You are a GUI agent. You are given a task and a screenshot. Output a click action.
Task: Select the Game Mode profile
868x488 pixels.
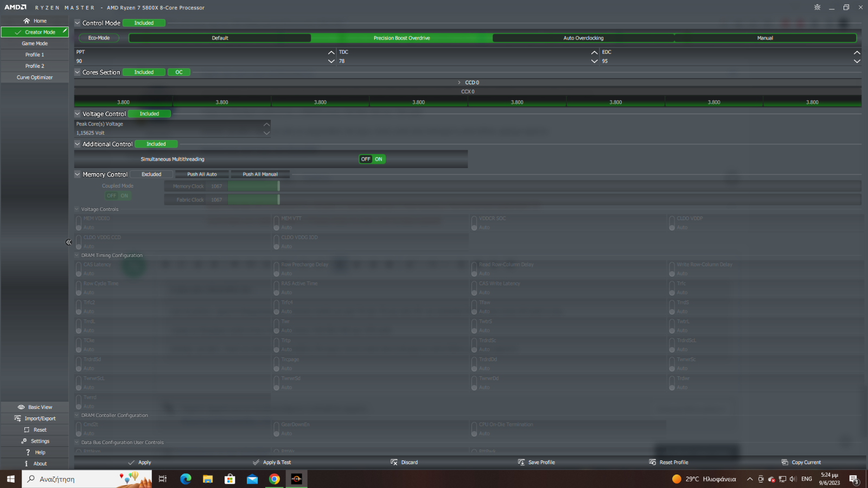[x=35, y=43]
